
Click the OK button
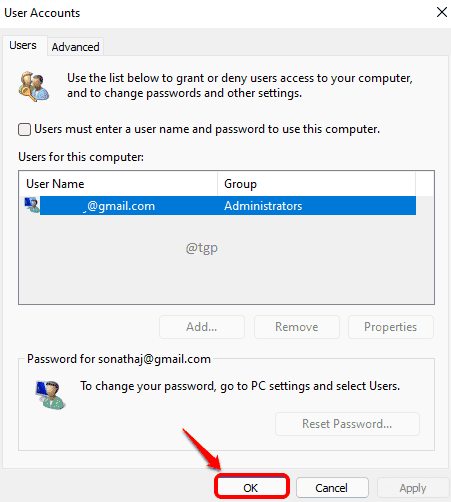click(x=251, y=488)
